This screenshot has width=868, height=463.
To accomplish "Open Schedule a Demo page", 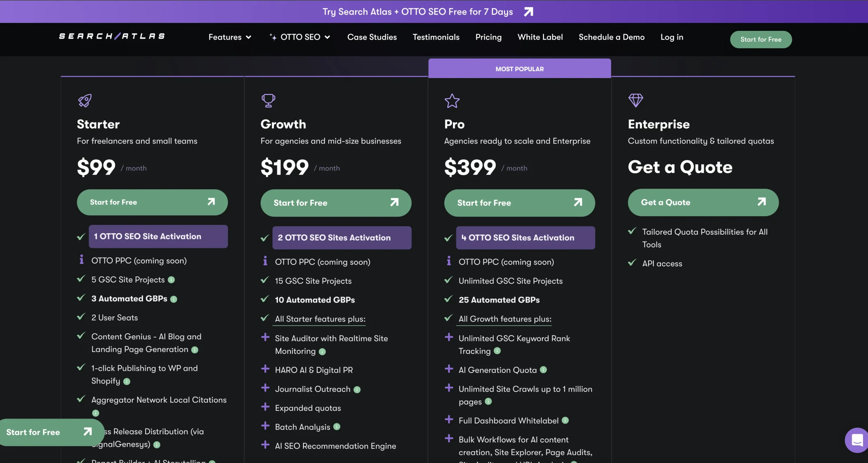I will [611, 37].
